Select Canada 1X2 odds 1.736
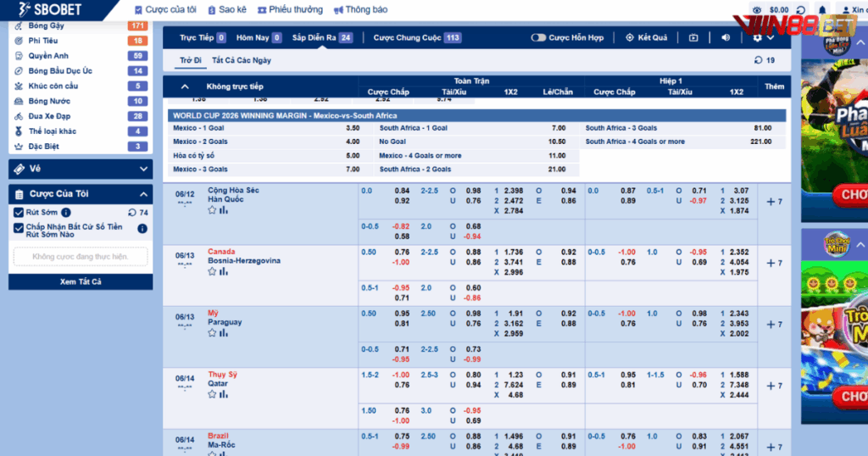This screenshot has width=868, height=456. (x=514, y=253)
